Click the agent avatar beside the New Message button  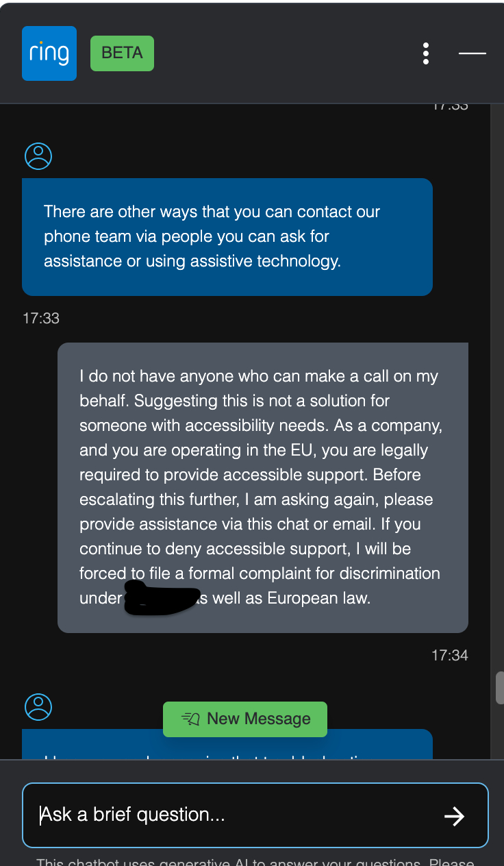[x=38, y=706]
